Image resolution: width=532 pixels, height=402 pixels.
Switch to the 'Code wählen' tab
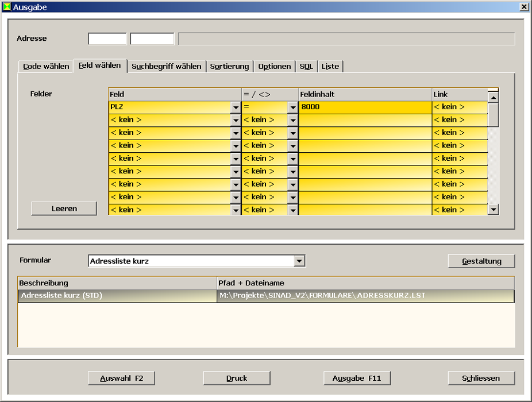point(46,67)
